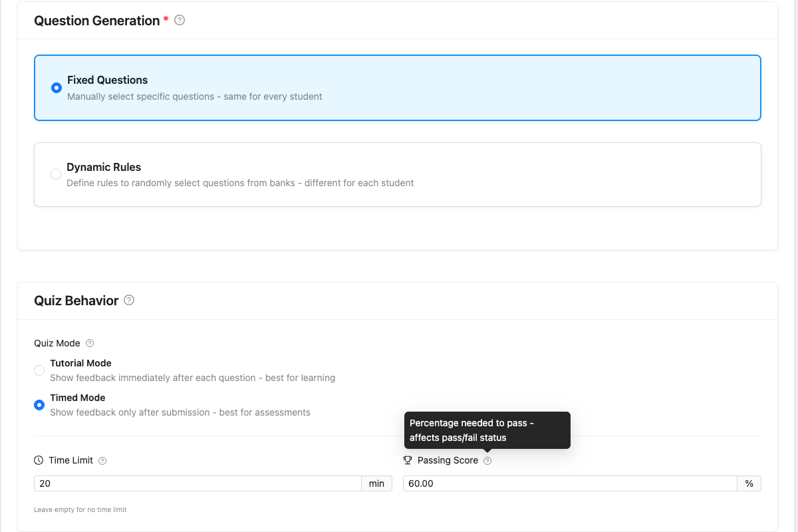Select the Dynamic Rules radio button

point(56,174)
